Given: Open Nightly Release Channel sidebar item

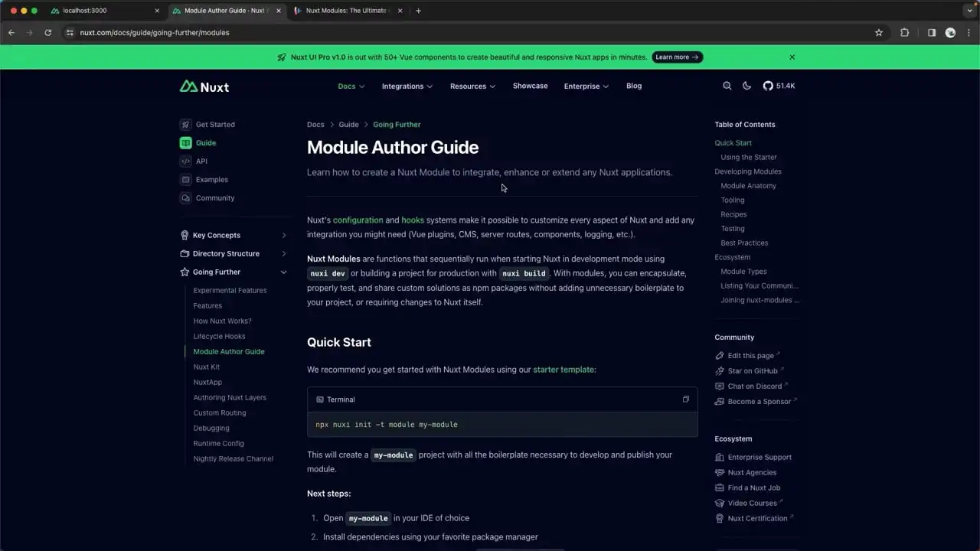Looking at the screenshot, I should [233, 458].
